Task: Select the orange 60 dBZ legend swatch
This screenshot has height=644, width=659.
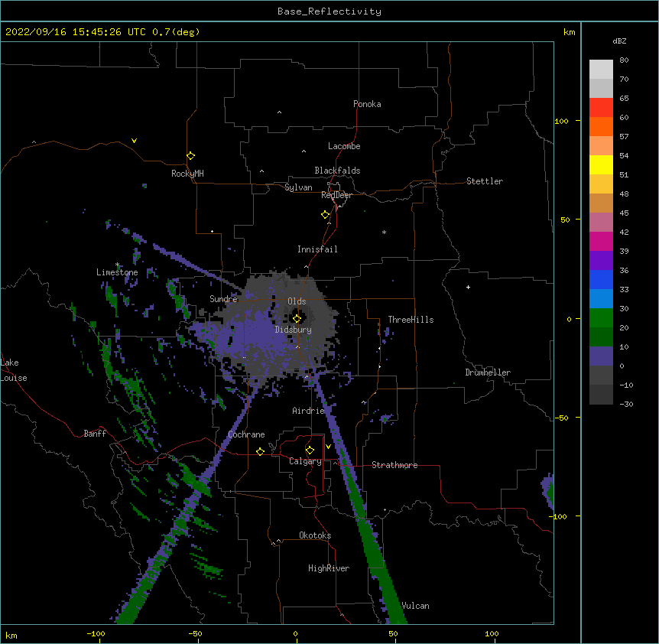Action: pyautogui.click(x=601, y=126)
